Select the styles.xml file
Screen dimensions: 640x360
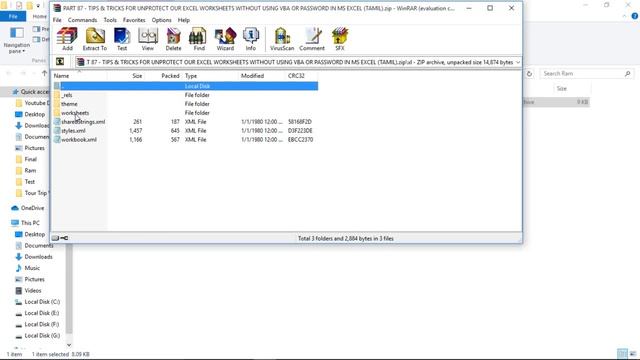coord(185,131)
